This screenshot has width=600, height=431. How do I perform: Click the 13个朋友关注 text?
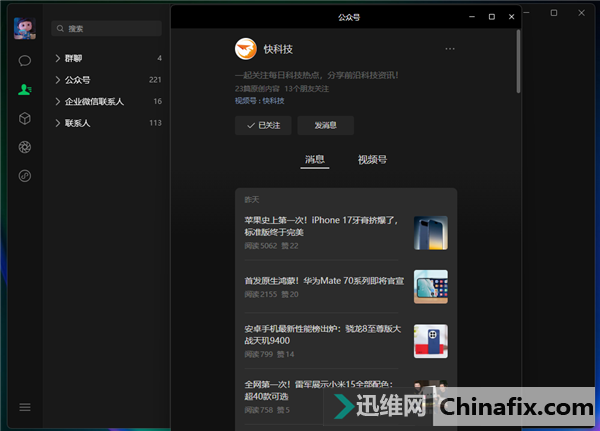307,89
